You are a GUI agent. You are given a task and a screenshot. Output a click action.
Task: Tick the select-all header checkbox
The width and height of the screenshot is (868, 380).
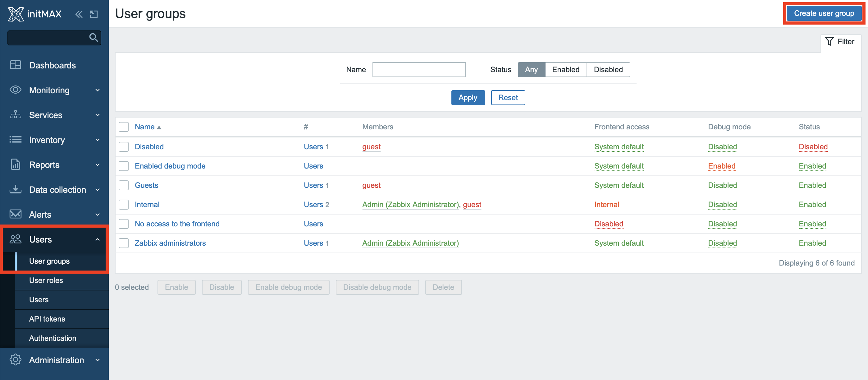point(124,127)
